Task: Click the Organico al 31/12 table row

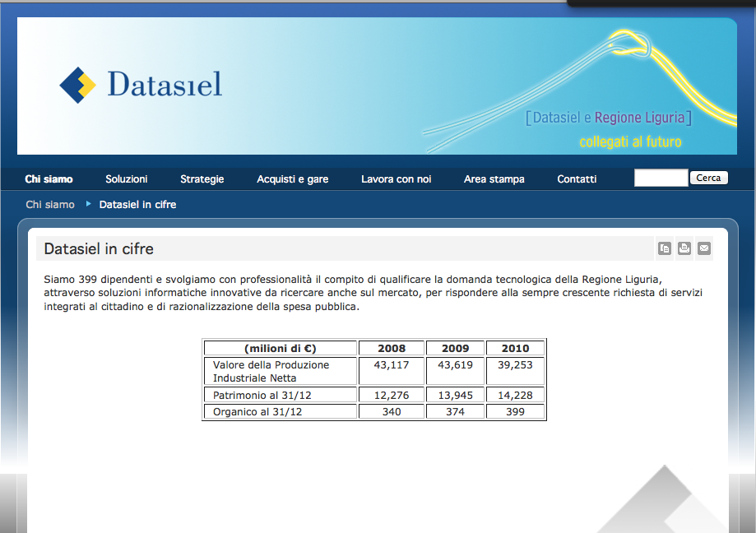Action: 257,411
